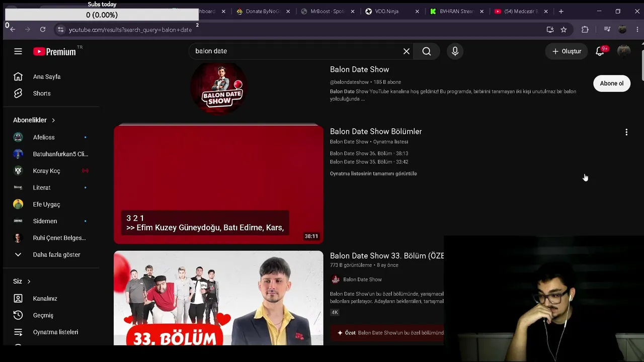Play the red playlist thumbnail with 38:11
The width and height of the screenshot is (644, 362).
(218, 185)
